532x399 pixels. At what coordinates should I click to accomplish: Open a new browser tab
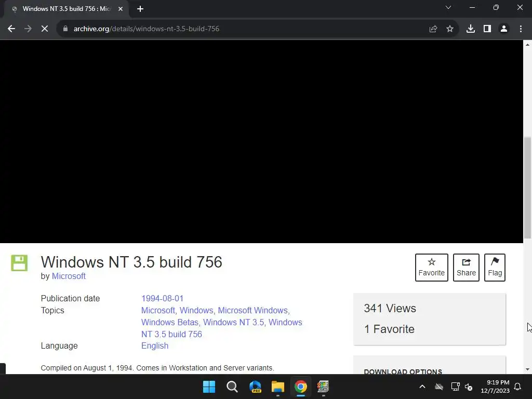pyautogui.click(x=140, y=9)
